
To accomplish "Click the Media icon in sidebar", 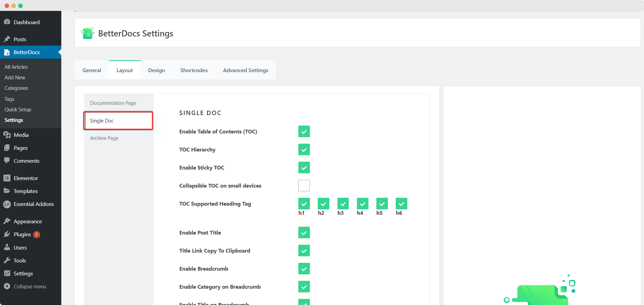I will point(7,135).
